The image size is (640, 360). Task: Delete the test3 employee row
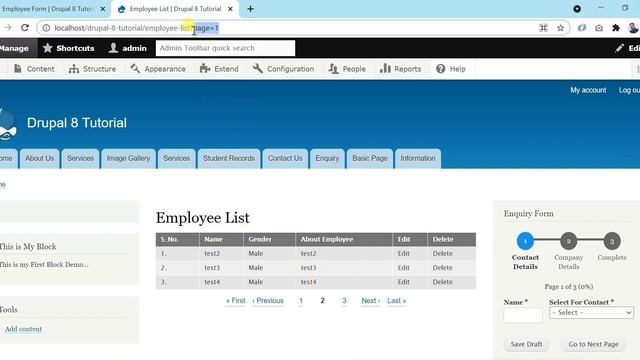tap(442, 268)
